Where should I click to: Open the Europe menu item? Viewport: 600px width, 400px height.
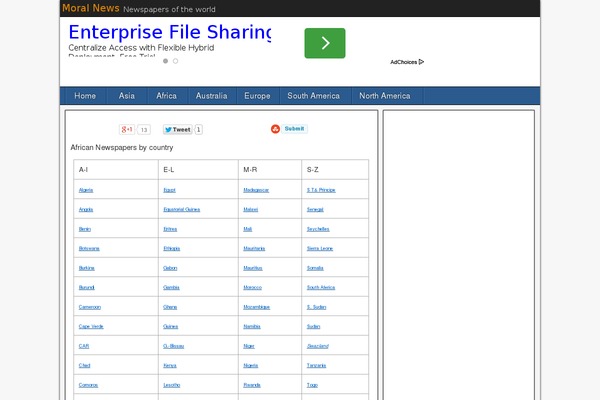click(257, 96)
